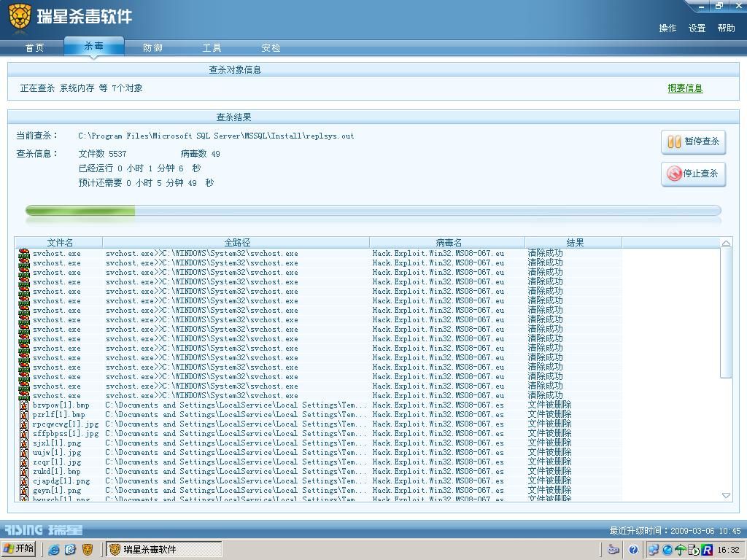747x560 pixels.
Task: Open the 概要信息 link
Action: pyautogui.click(x=685, y=88)
